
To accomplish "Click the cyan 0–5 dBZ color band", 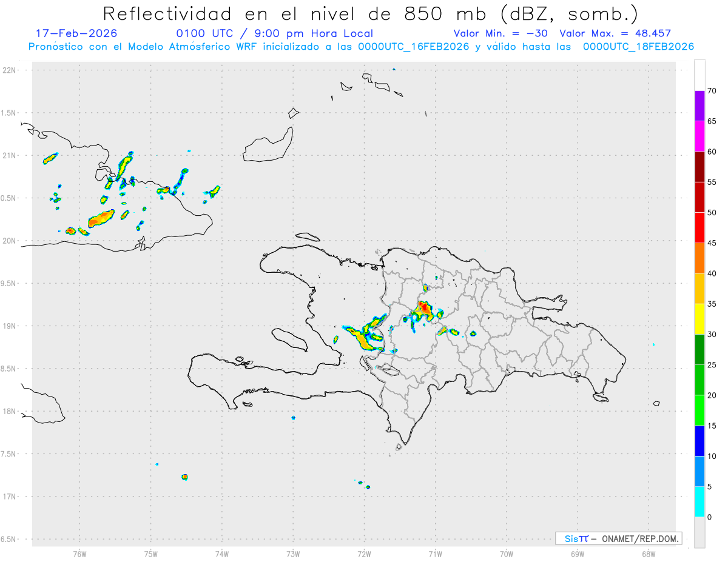I will [x=699, y=502].
